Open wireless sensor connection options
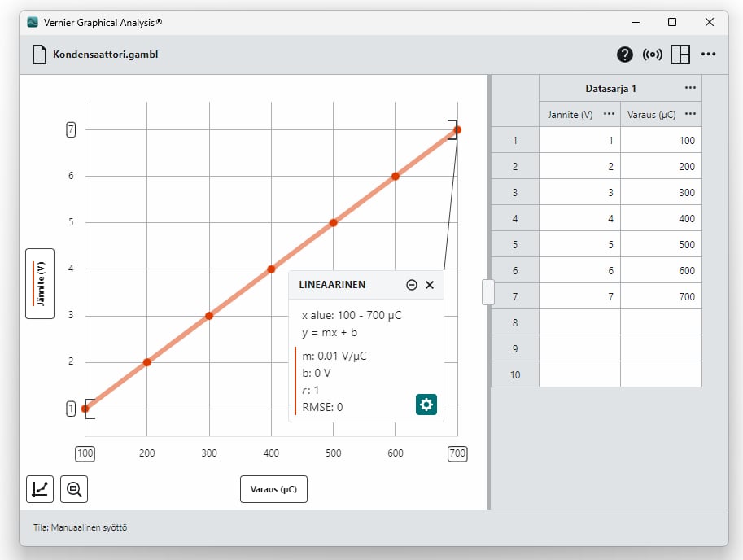This screenshot has height=560, width=743. point(653,54)
